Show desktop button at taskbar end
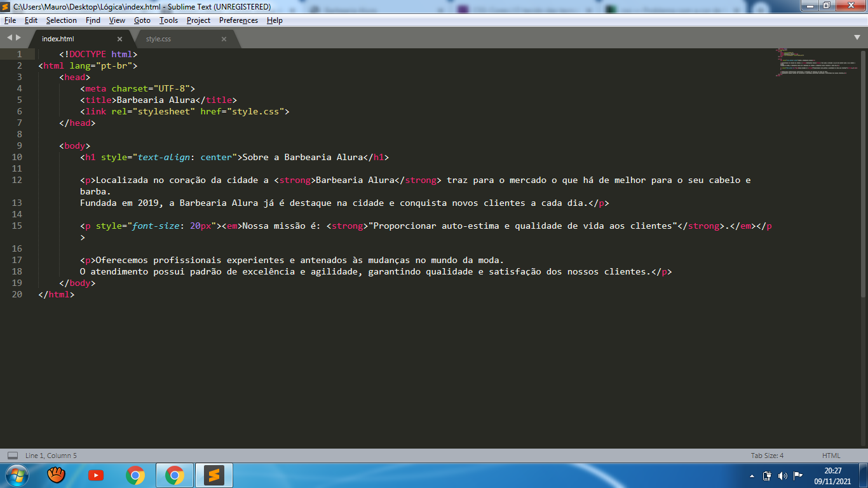868x488 pixels. click(x=864, y=476)
